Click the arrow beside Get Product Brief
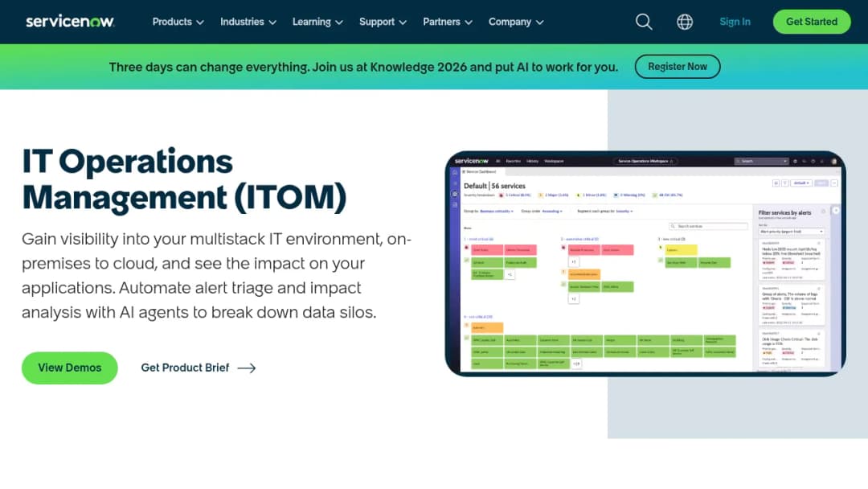This screenshot has height=489, width=868. [x=247, y=368]
